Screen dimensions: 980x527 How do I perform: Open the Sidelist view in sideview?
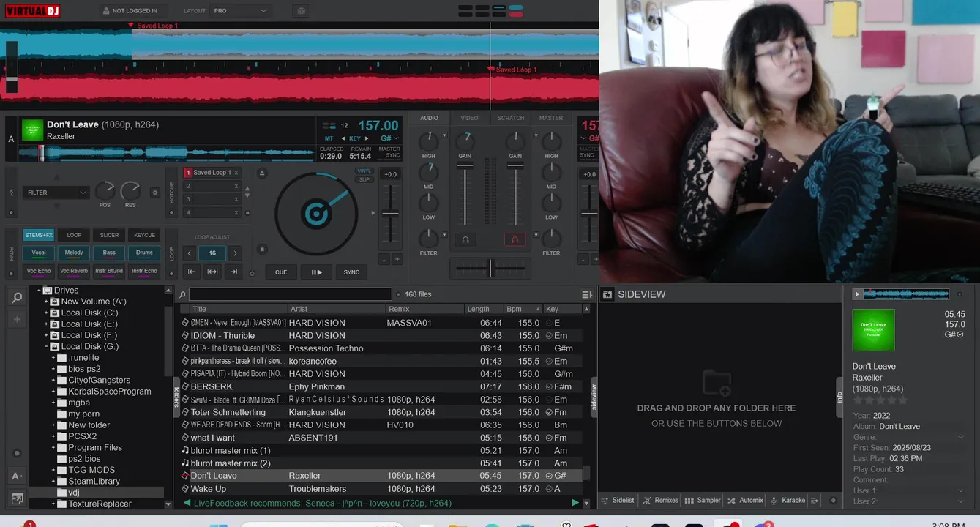tap(618, 501)
